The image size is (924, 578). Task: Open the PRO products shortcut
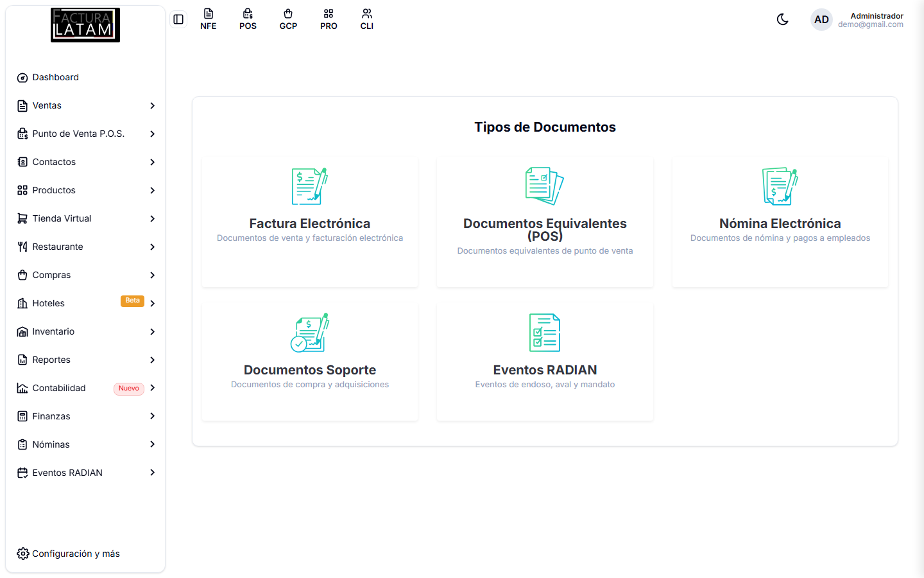coord(329,19)
